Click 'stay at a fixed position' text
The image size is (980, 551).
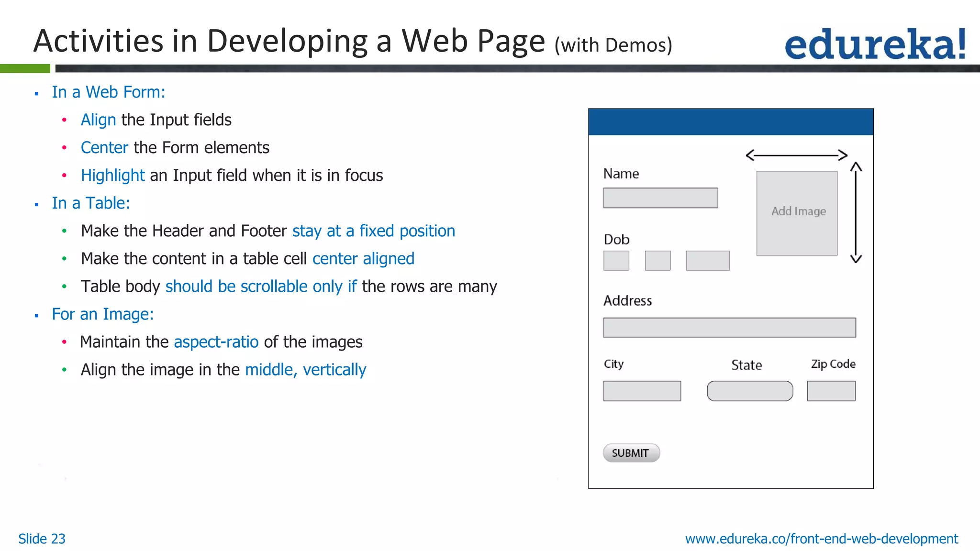coord(374,231)
